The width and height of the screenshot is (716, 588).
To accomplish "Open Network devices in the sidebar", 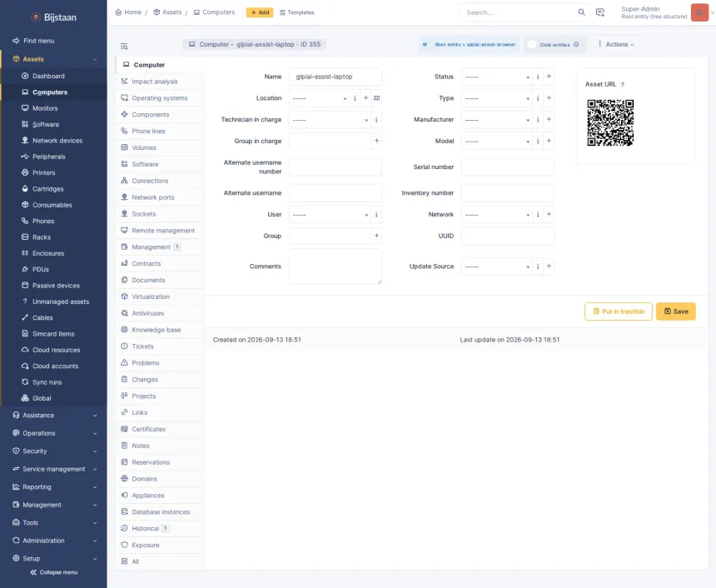I will (x=53, y=140).
